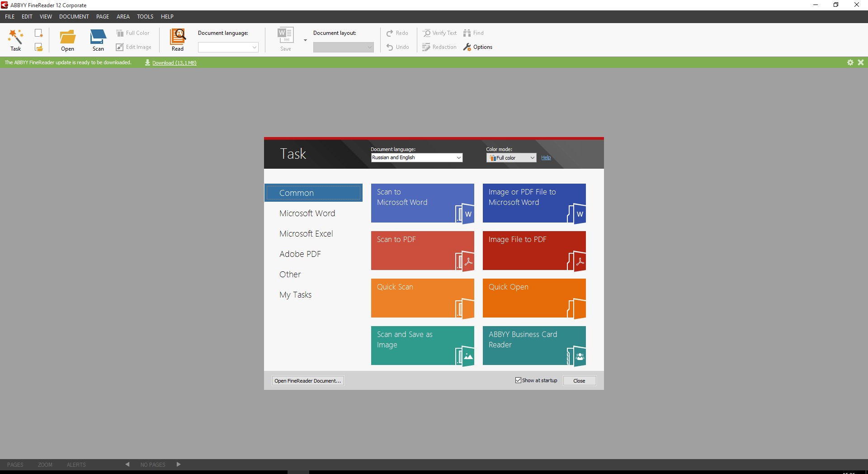The height and width of the screenshot is (474, 868).
Task: Go to next page arrow in status bar
Action: [179, 465]
